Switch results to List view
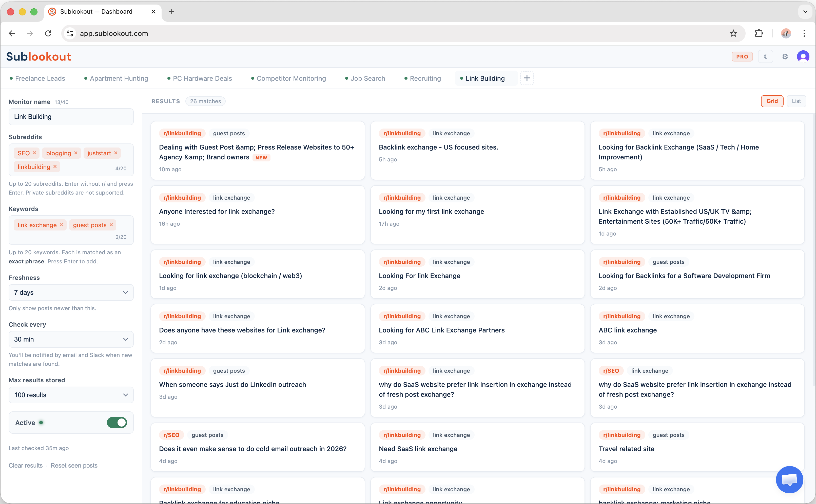The height and width of the screenshot is (504, 816). (x=796, y=101)
